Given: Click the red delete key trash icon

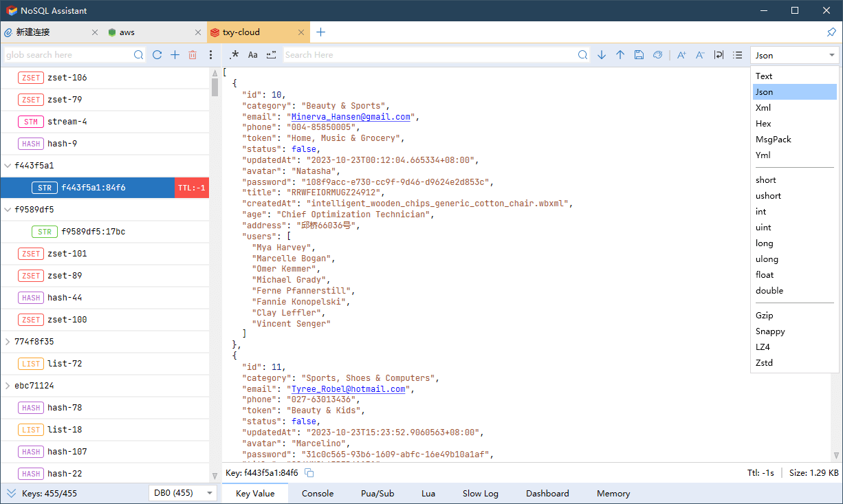Looking at the screenshot, I should coord(193,55).
